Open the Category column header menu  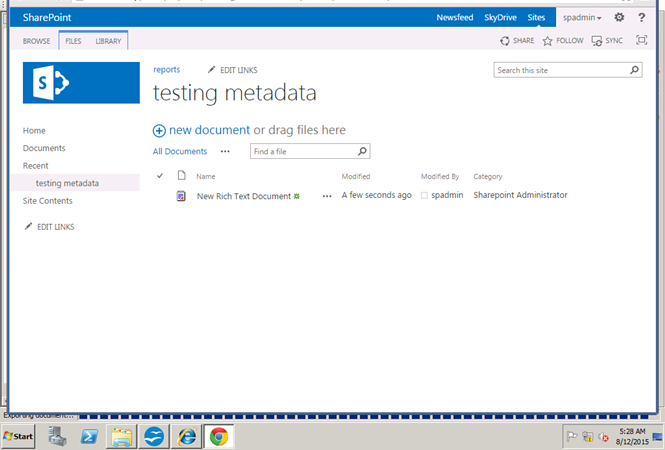[x=488, y=176]
